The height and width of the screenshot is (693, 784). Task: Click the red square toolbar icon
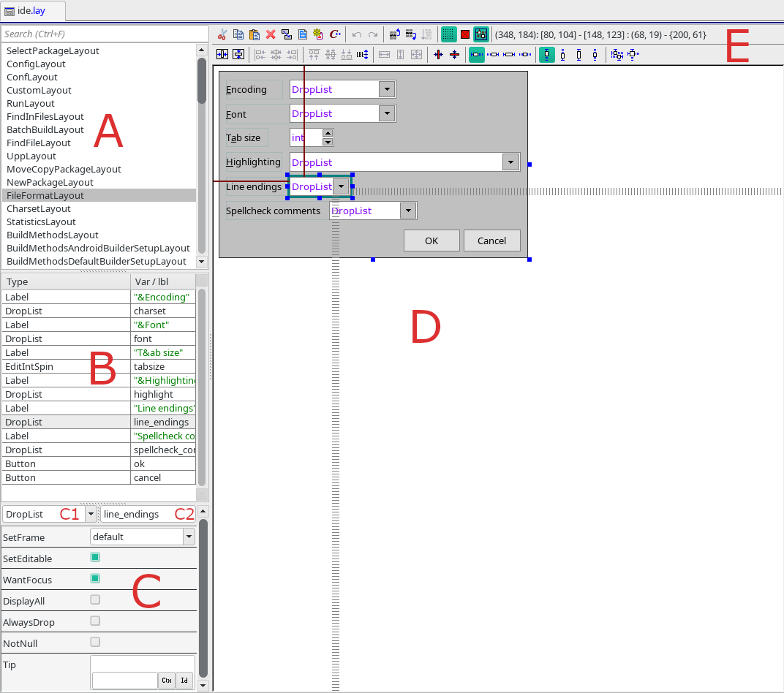465,34
